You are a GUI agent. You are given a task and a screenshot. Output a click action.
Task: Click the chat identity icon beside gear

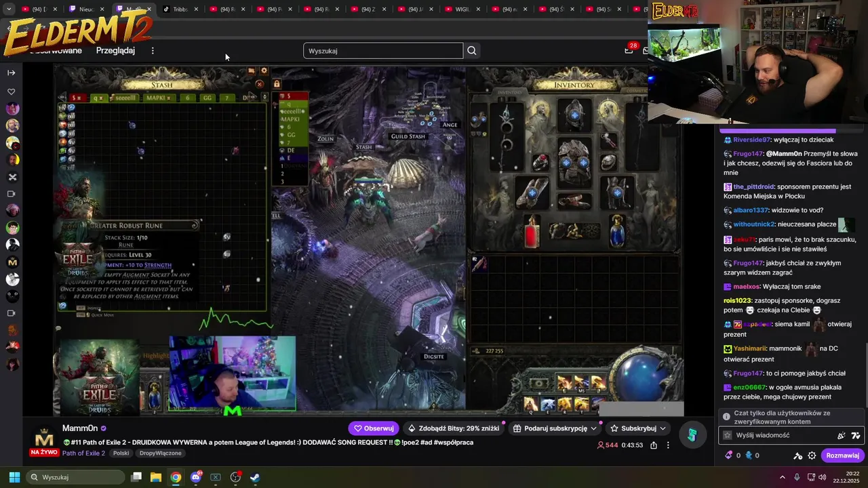click(798, 455)
